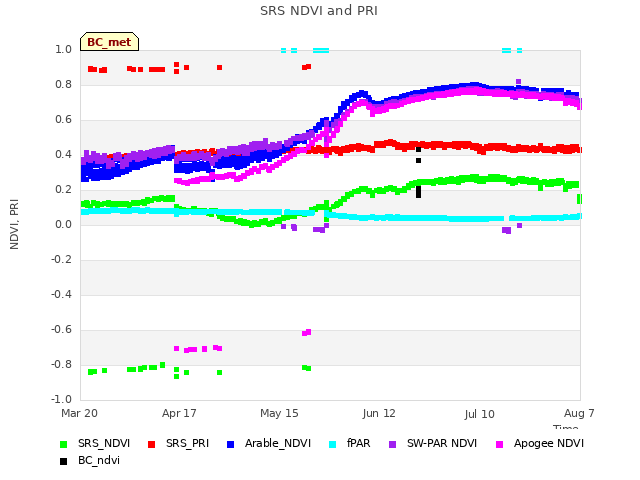The image size is (640, 480).
Task: Click the 1.0 y-axis tick label
Action: [x=63, y=49]
